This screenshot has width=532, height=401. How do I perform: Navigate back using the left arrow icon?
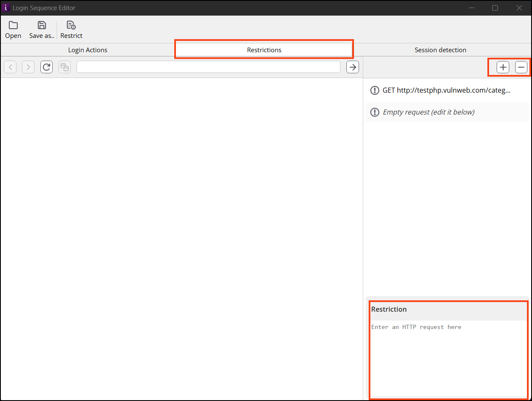point(10,67)
